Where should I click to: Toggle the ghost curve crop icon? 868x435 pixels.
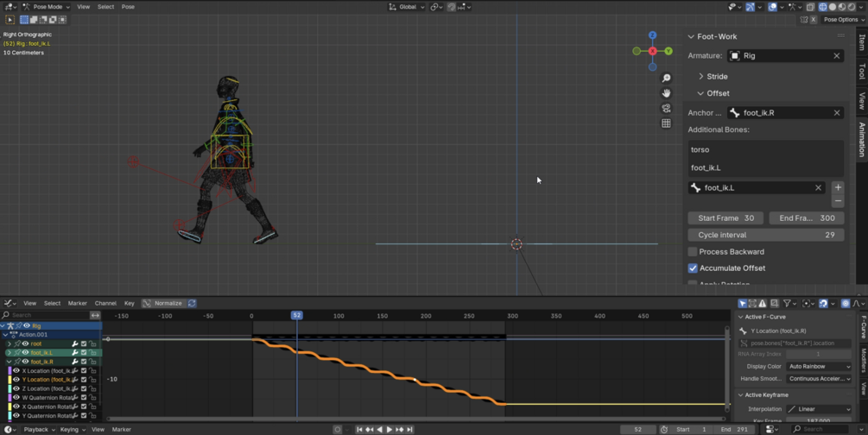coord(775,303)
